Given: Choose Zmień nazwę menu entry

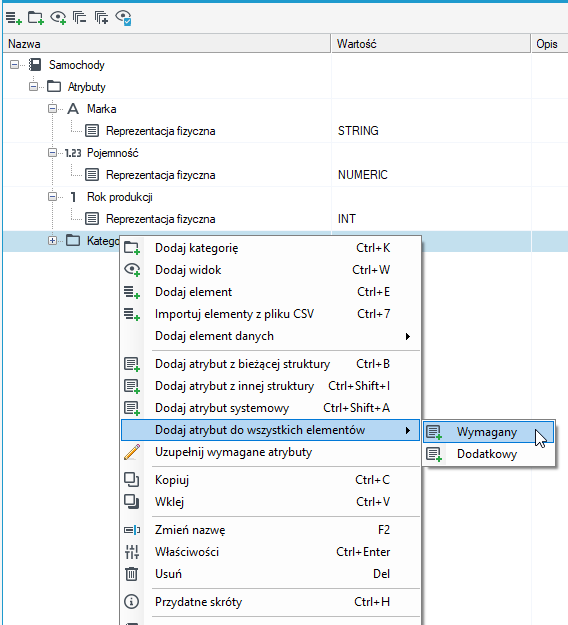Looking at the screenshot, I should pos(271,530).
